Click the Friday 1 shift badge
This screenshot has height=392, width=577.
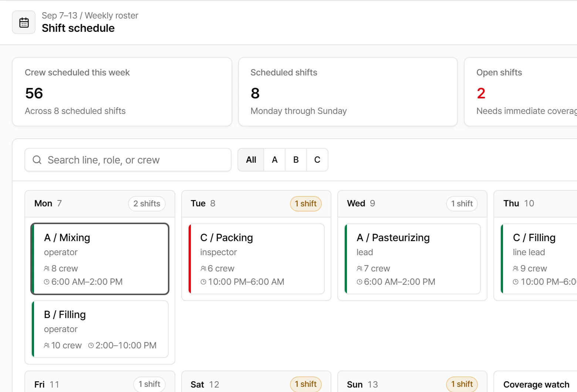(149, 384)
